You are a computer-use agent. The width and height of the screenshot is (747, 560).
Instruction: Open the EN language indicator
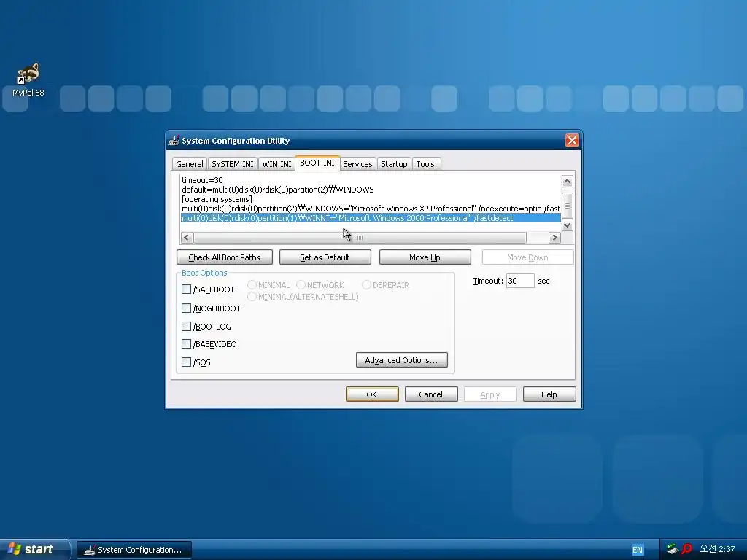(638, 550)
